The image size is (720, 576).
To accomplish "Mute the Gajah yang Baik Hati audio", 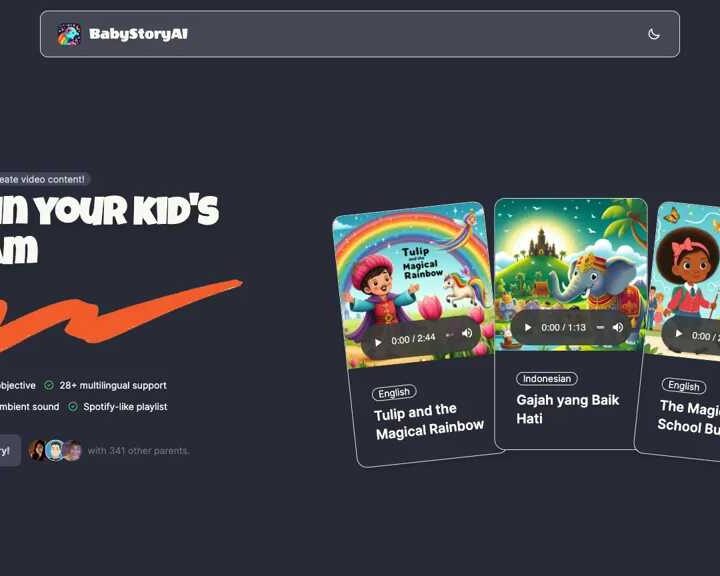I will [x=618, y=327].
